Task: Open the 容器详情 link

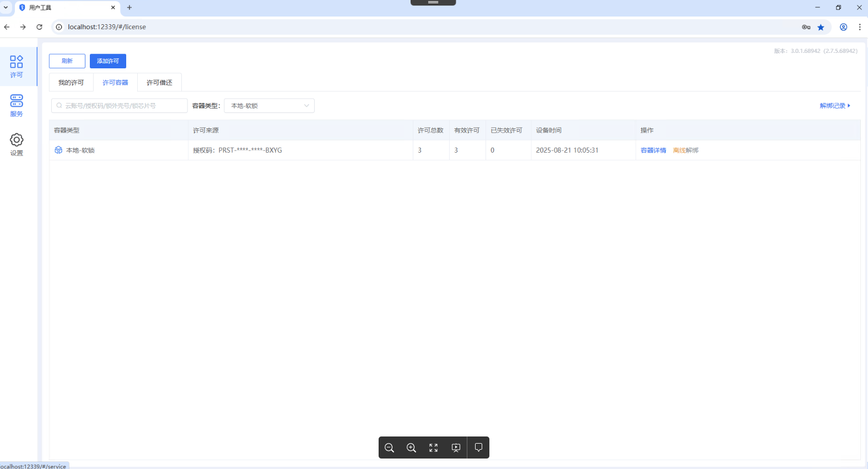Action: [653, 150]
